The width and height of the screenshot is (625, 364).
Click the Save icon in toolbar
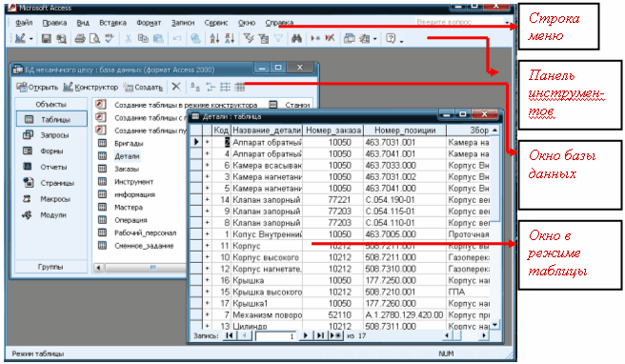click(x=47, y=39)
